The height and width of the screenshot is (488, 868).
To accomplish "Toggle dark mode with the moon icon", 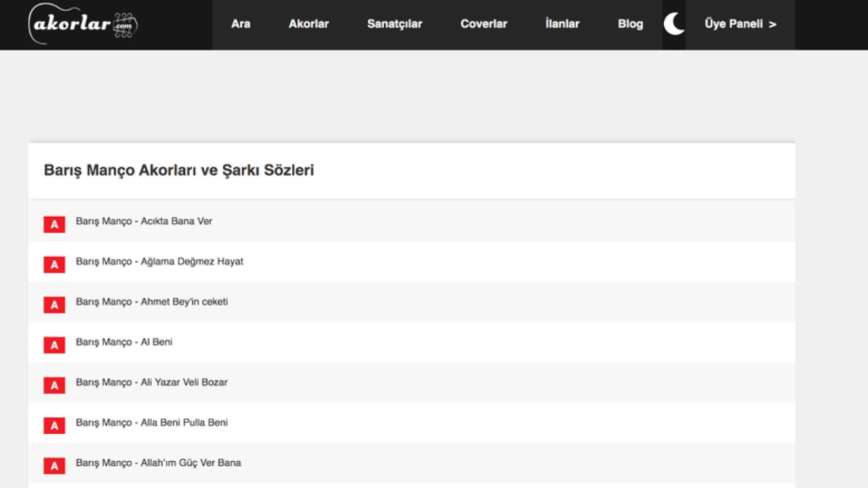I will (674, 24).
